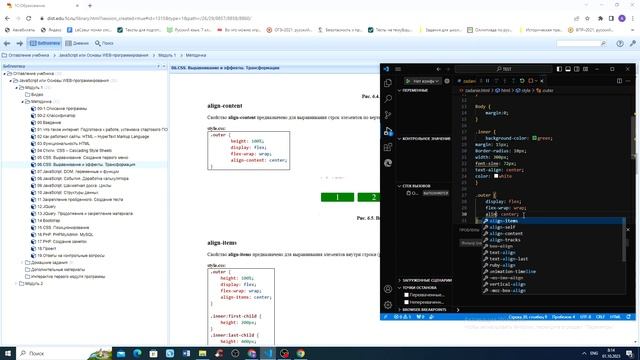
Task: Toggle primary side bar layout icon in VS Code
Action: click(x=559, y=69)
